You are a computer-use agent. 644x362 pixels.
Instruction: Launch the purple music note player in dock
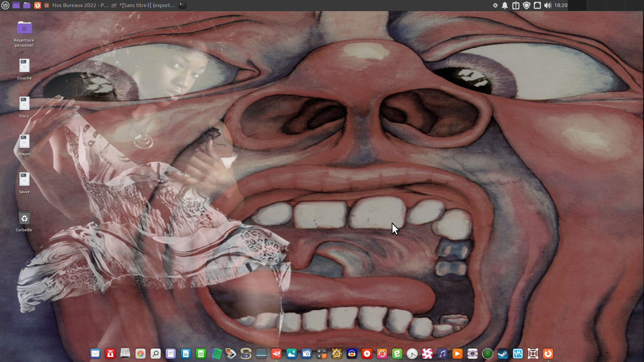point(442,354)
